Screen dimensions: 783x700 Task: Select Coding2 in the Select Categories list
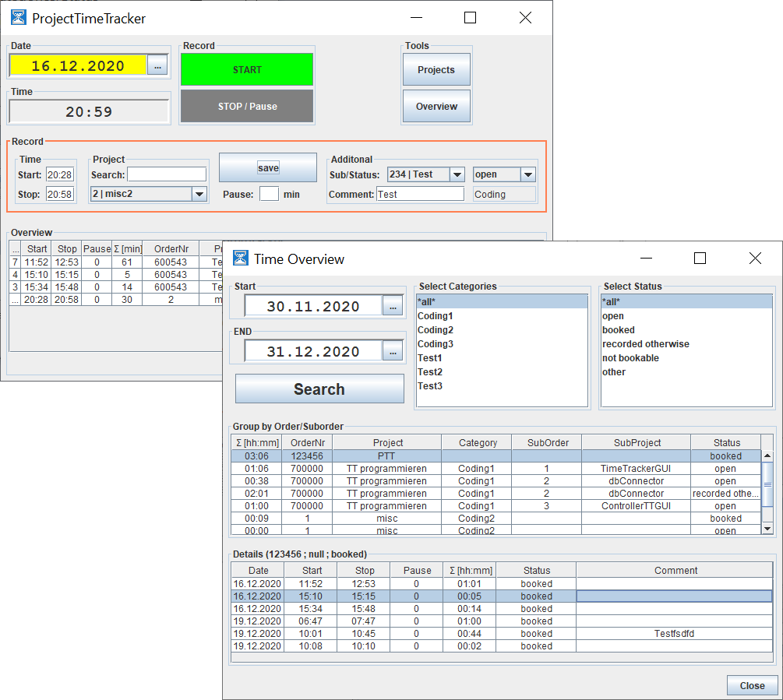435,330
